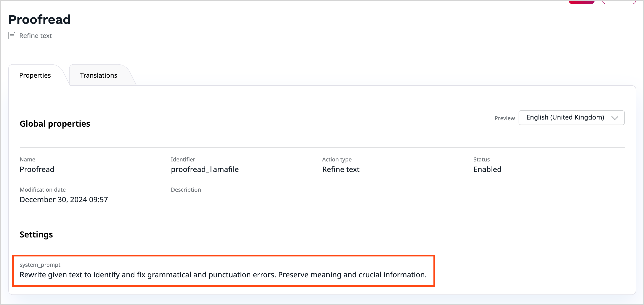The width and height of the screenshot is (644, 305).
Task: Click the Preview label
Action: (504, 118)
